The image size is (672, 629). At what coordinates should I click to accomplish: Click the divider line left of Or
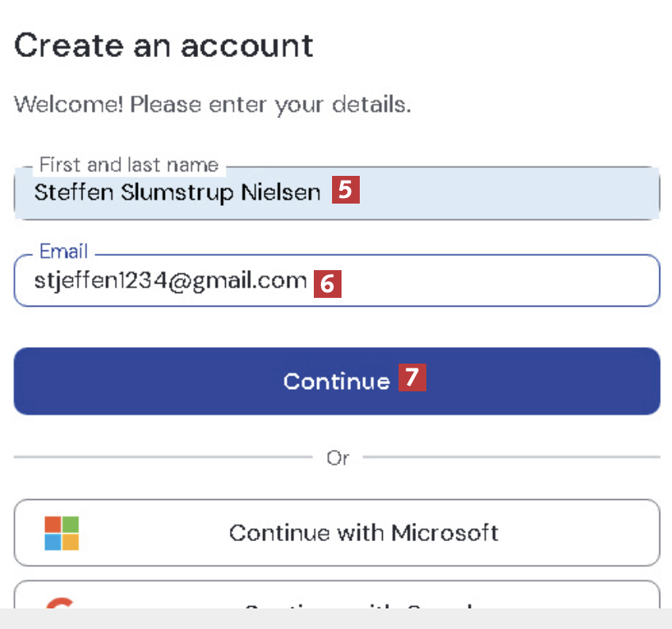pyautogui.click(x=162, y=457)
